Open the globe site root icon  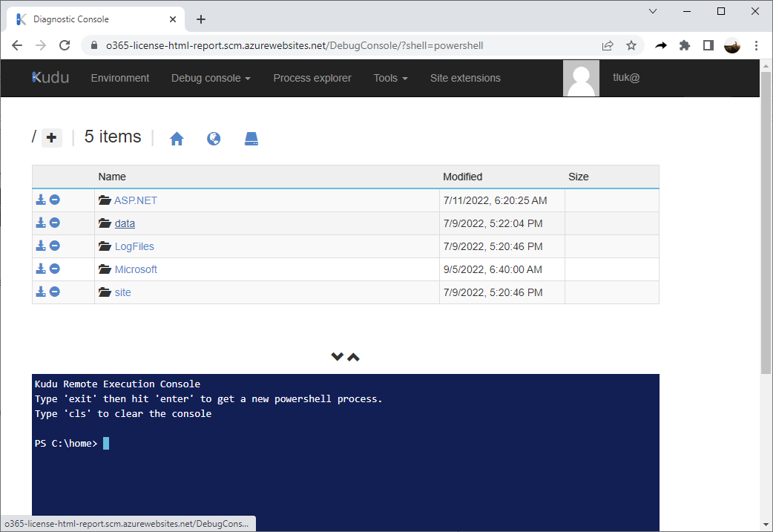pos(214,139)
